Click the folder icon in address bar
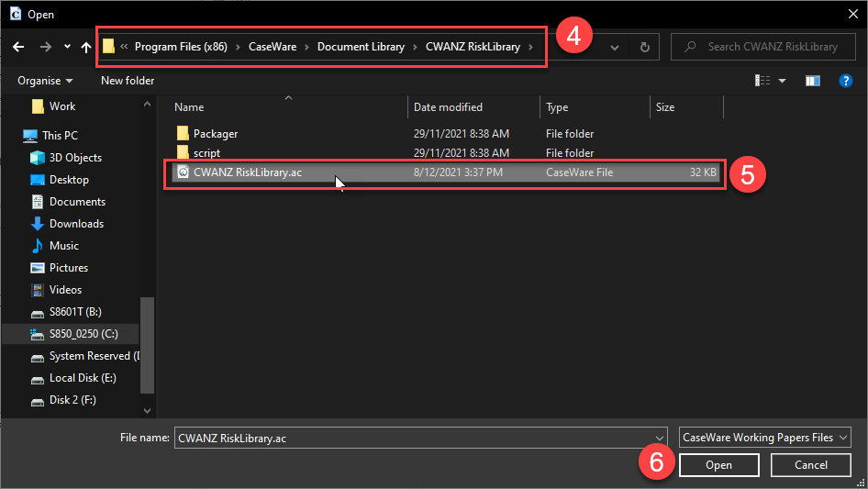 pyautogui.click(x=108, y=47)
